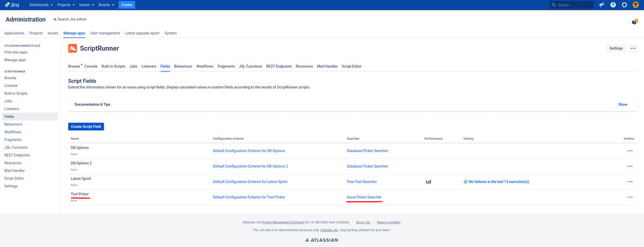
Task: Open actions menu for Latest Sprint row
Action: tap(630, 182)
